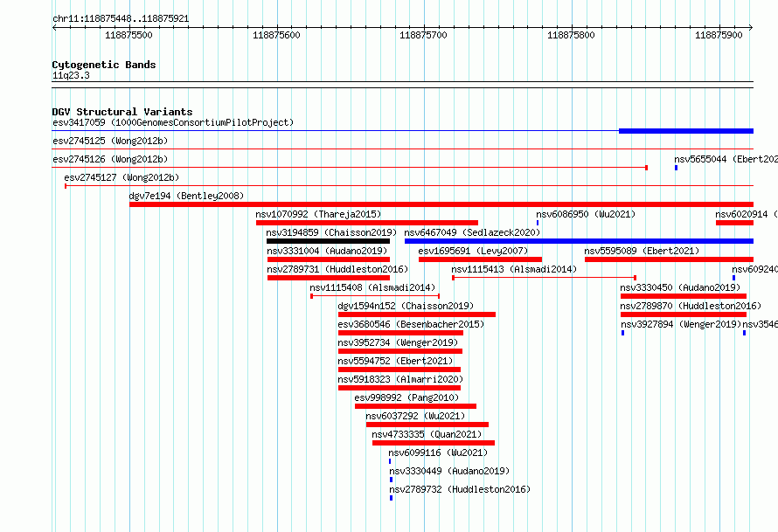
Task: Click the Cytogenetic Bands track title
Action: coord(104,65)
